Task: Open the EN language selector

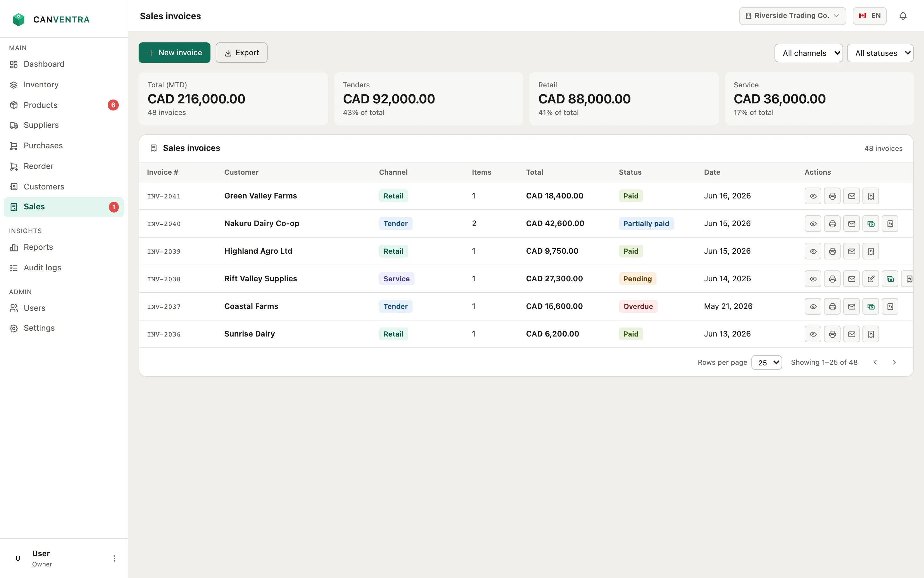Action: click(869, 16)
